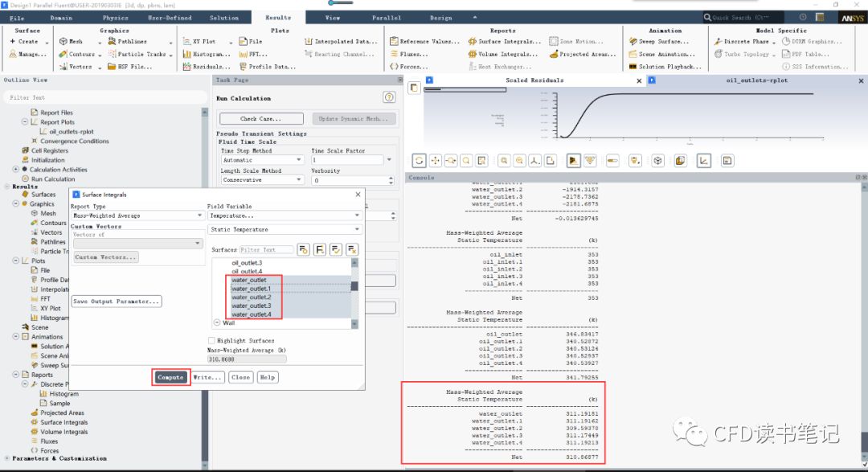Open XY Plot in the Plots group

point(199,42)
